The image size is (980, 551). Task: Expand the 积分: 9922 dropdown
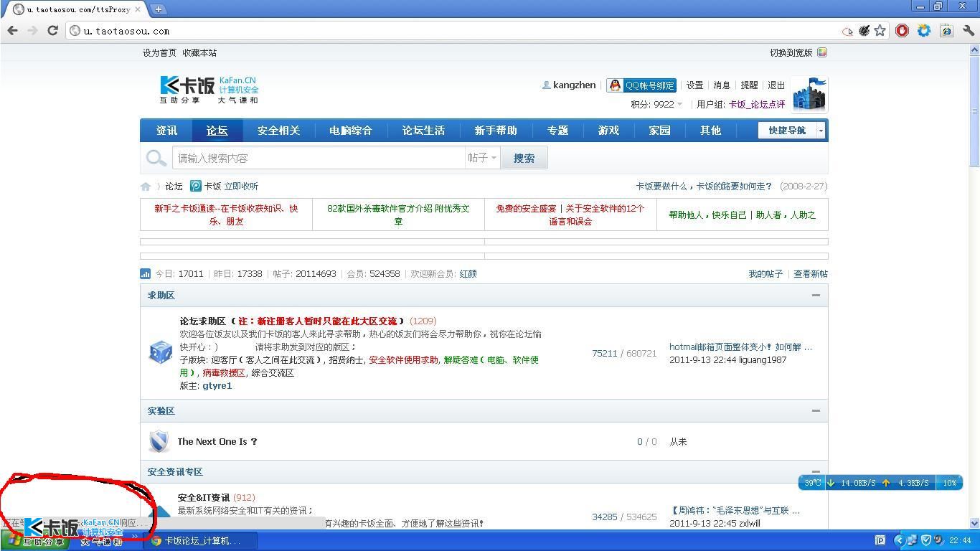(x=656, y=104)
